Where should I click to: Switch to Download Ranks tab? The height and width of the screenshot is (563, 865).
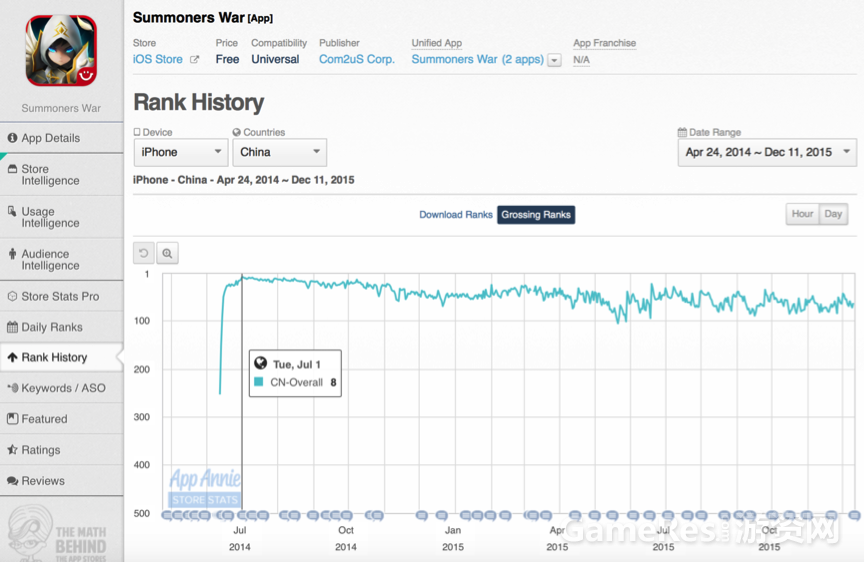tap(456, 215)
